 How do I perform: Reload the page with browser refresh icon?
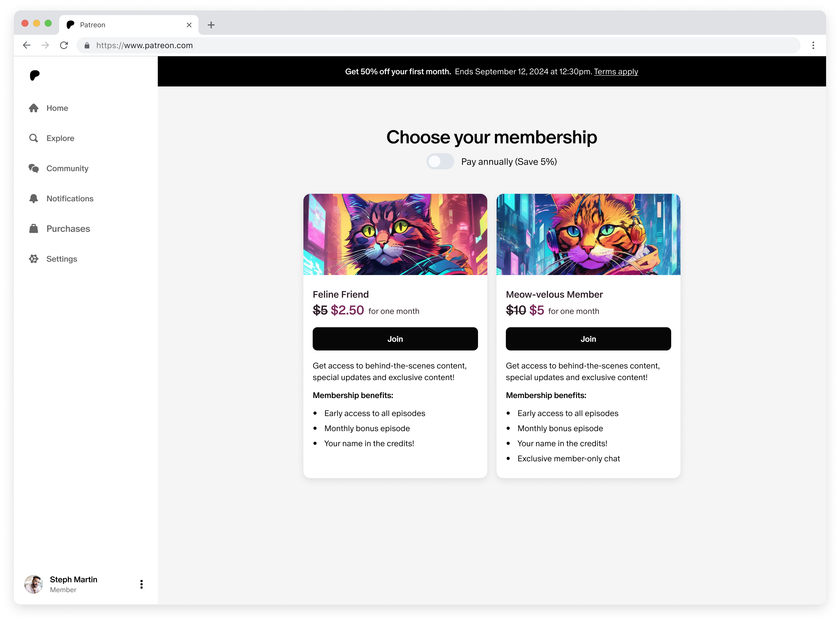coord(64,45)
